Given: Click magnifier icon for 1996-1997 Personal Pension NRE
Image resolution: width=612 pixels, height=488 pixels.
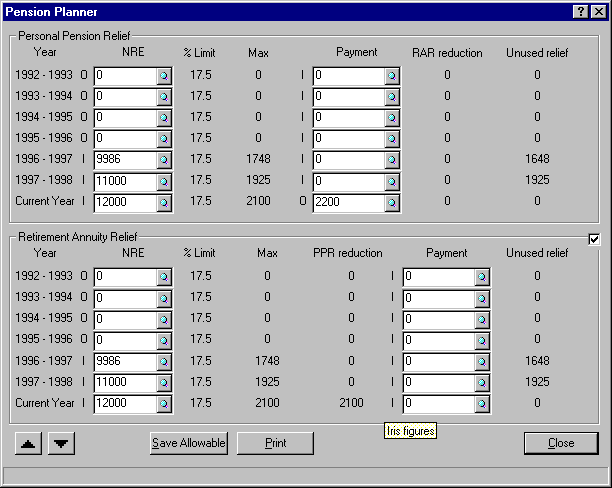Looking at the screenshot, I should click(164, 160).
